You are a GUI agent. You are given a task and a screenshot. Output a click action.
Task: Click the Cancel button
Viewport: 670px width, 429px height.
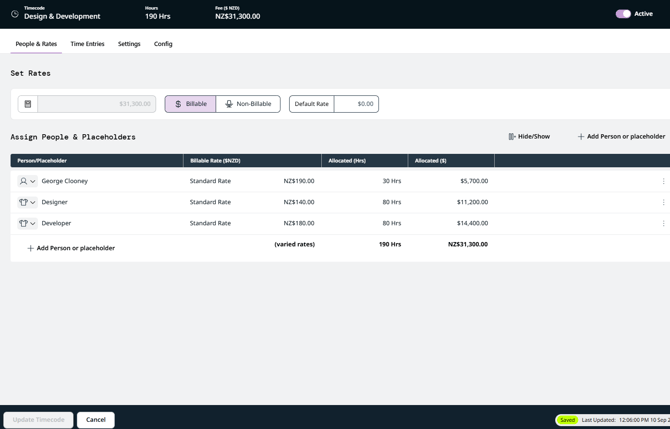(x=96, y=420)
